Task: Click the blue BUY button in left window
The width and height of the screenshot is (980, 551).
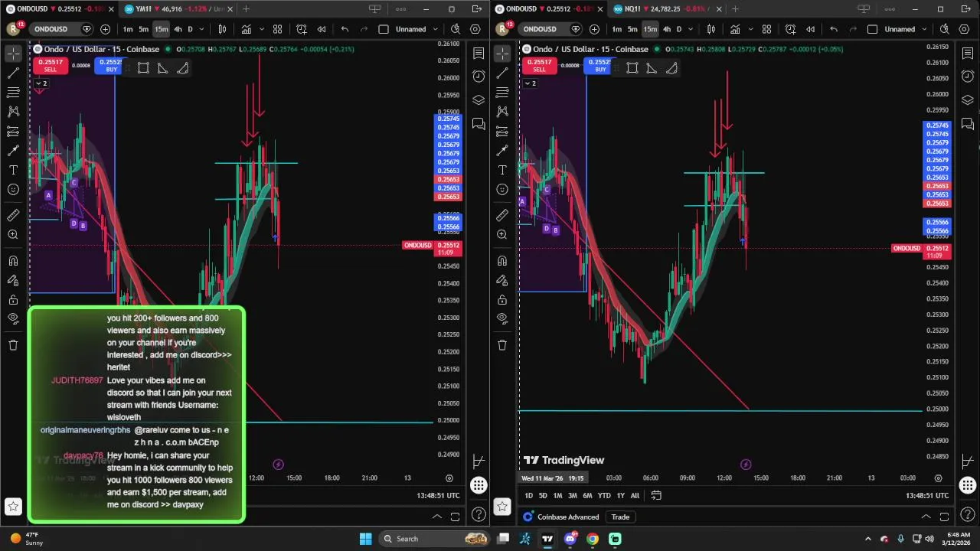Action: point(112,65)
